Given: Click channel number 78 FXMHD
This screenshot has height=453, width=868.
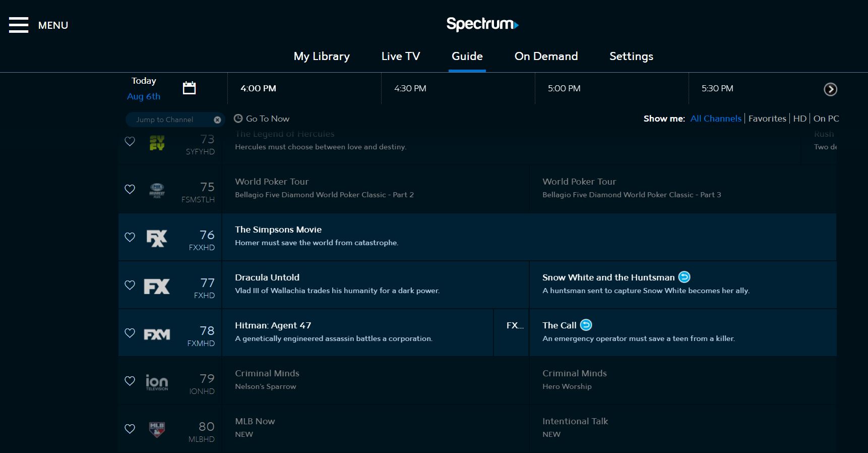Looking at the screenshot, I should [207, 331].
